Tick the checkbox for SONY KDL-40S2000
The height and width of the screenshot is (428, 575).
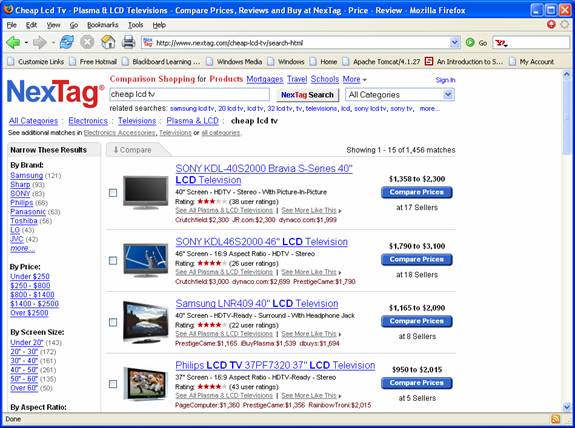113,193
